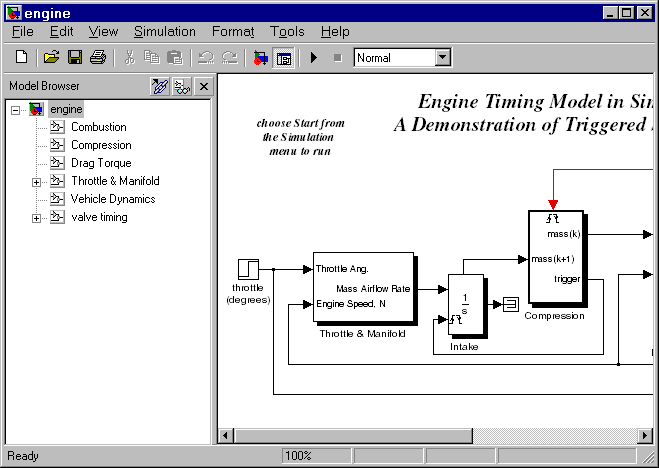Viewport: 659px width, 468px height.
Task: Print the model using the printer icon
Action: pyautogui.click(x=98, y=58)
